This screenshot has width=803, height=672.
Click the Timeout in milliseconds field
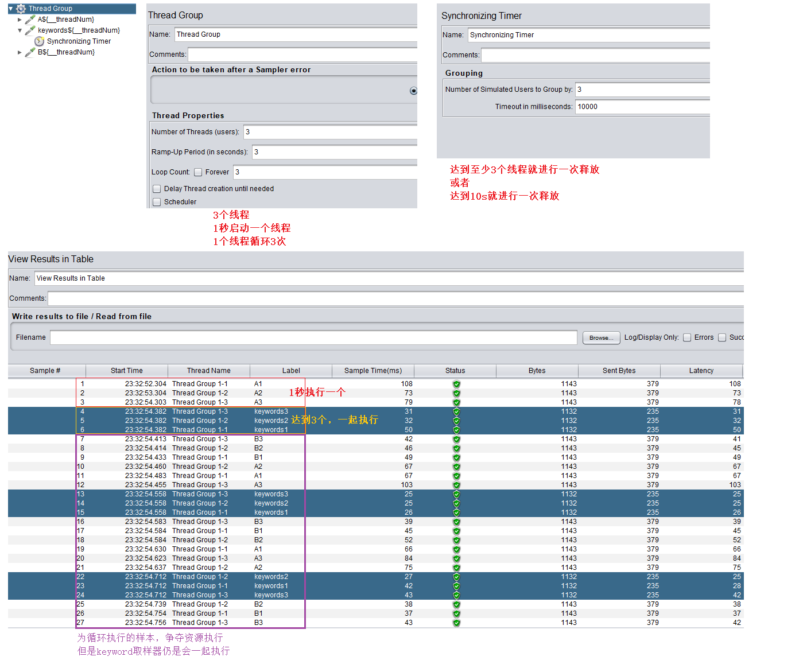point(643,107)
